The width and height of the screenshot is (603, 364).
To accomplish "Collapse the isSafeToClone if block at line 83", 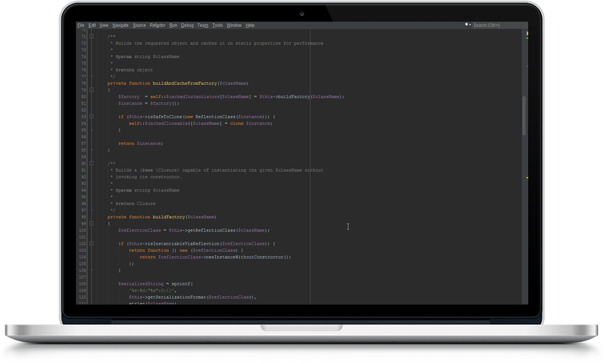I will (92, 116).
